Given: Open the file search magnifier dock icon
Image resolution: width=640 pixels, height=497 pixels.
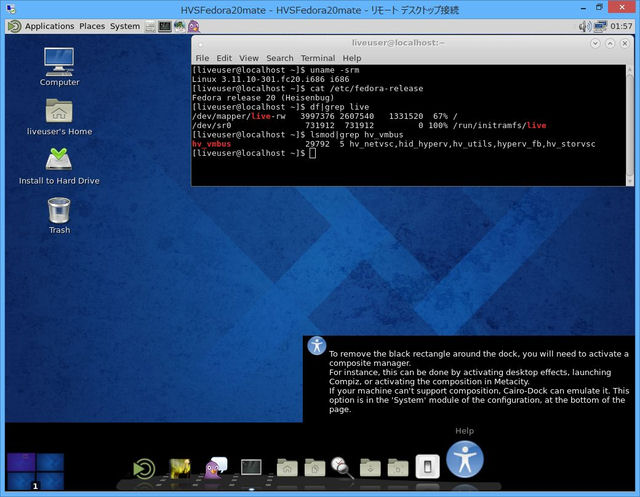Looking at the screenshot, I should (x=342, y=468).
